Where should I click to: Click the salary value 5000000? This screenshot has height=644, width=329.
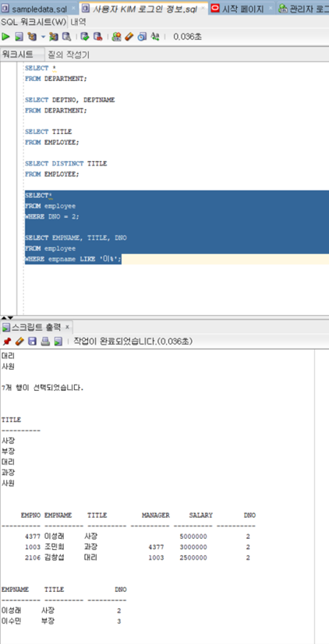click(x=193, y=537)
